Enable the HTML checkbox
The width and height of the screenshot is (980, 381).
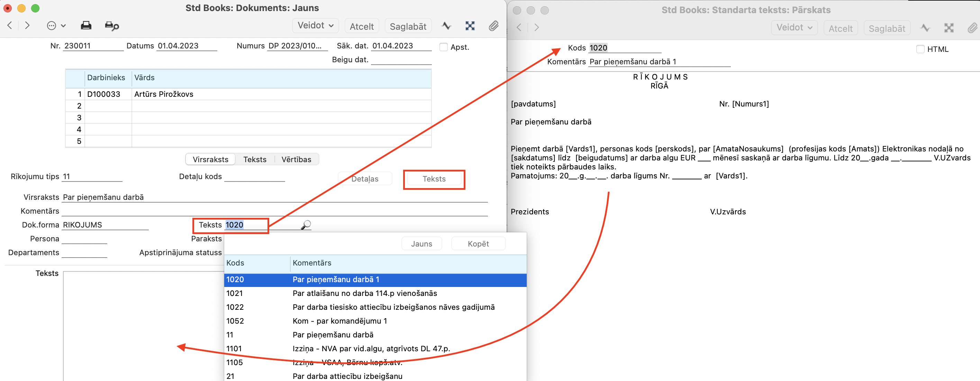pyautogui.click(x=920, y=49)
